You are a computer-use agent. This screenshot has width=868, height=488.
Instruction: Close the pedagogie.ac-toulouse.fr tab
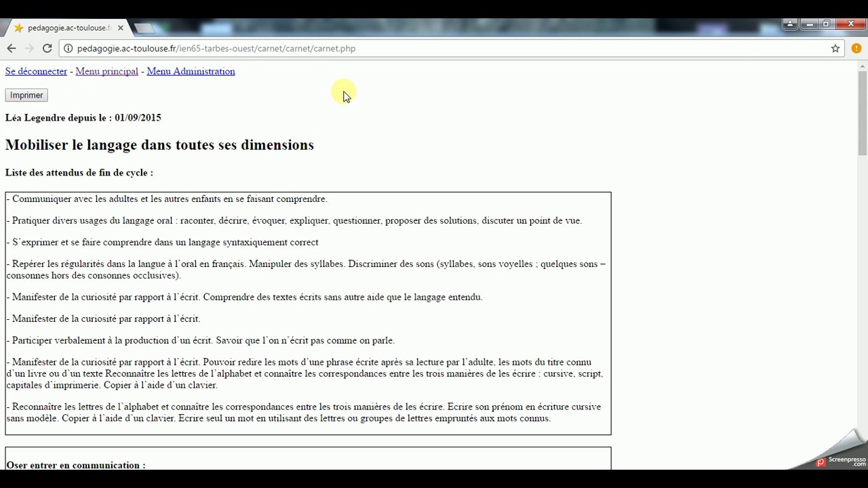[x=121, y=28]
